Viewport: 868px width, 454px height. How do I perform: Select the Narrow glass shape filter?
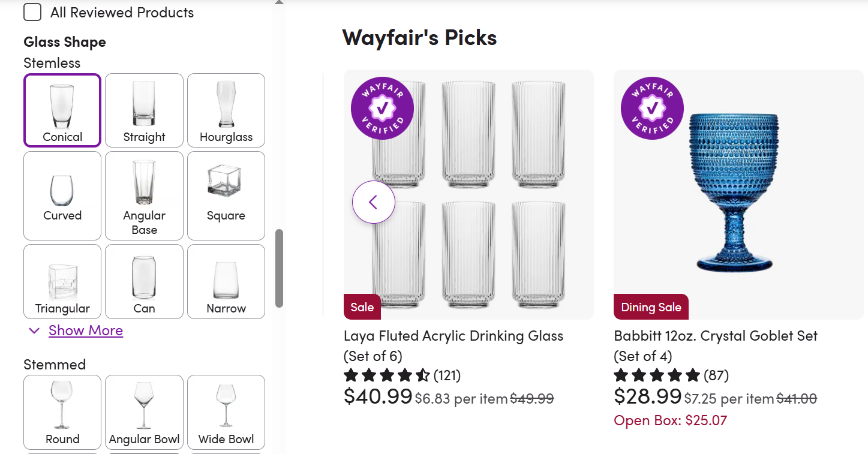[x=226, y=281]
